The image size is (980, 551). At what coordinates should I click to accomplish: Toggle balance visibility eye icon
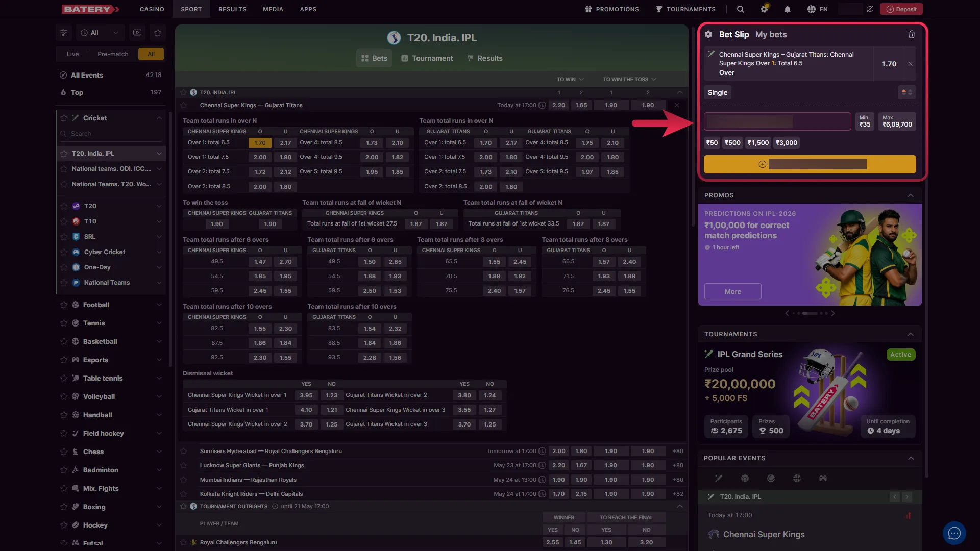coord(870,9)
